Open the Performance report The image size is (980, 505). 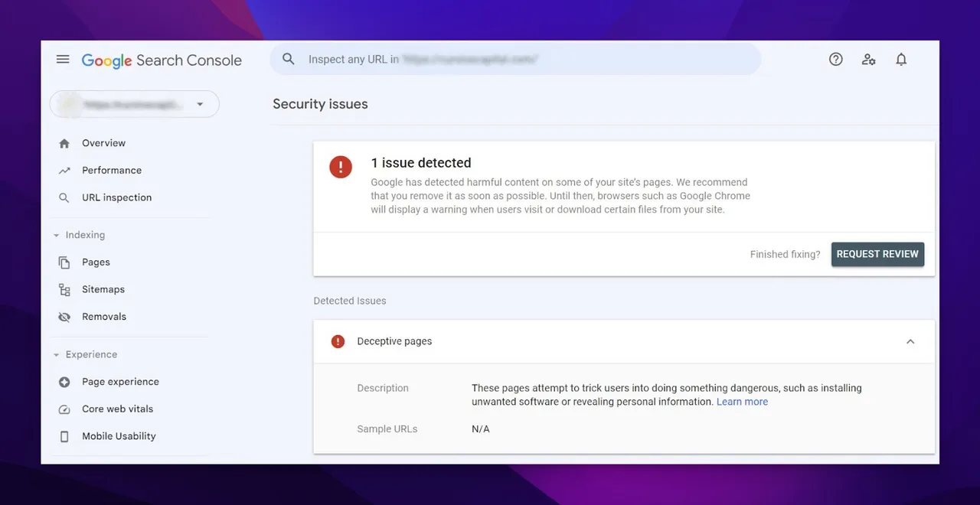(x=112, y=171)
